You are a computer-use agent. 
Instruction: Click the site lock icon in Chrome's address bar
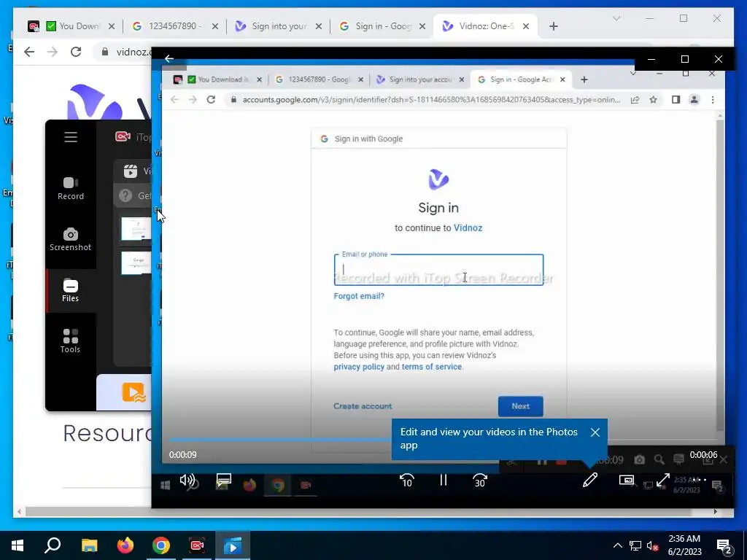click(105, 52)
